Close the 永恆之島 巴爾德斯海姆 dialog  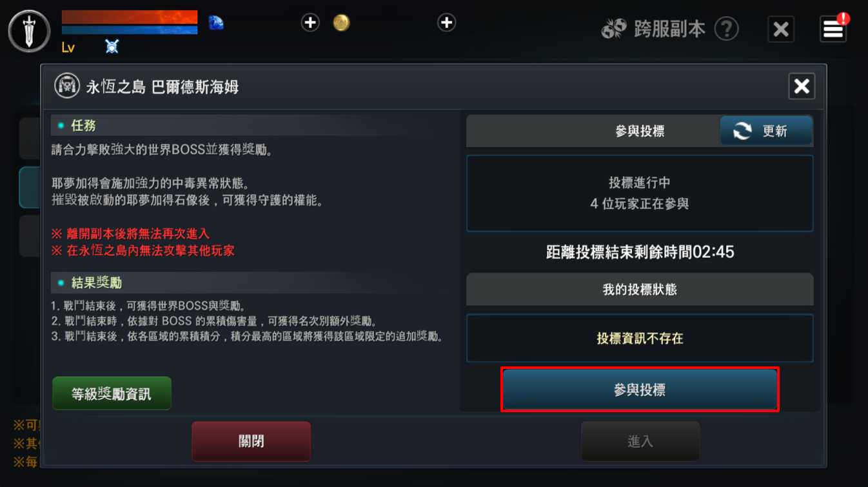click(x=802, y=86)
